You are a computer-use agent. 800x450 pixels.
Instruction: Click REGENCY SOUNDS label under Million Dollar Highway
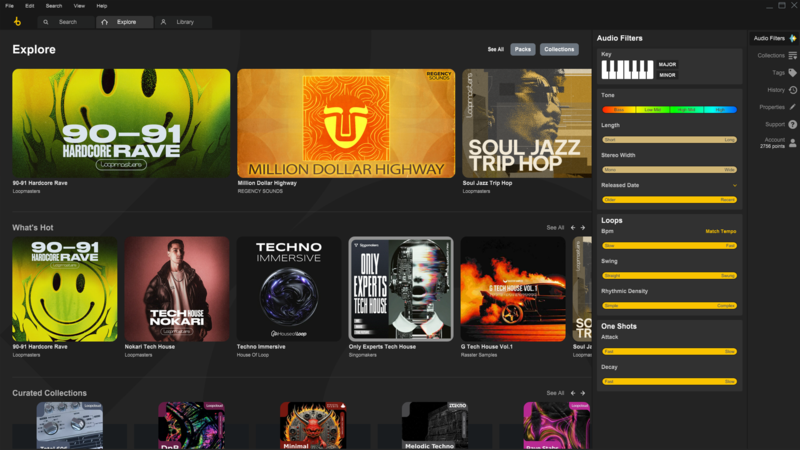(x=260, y=191)
